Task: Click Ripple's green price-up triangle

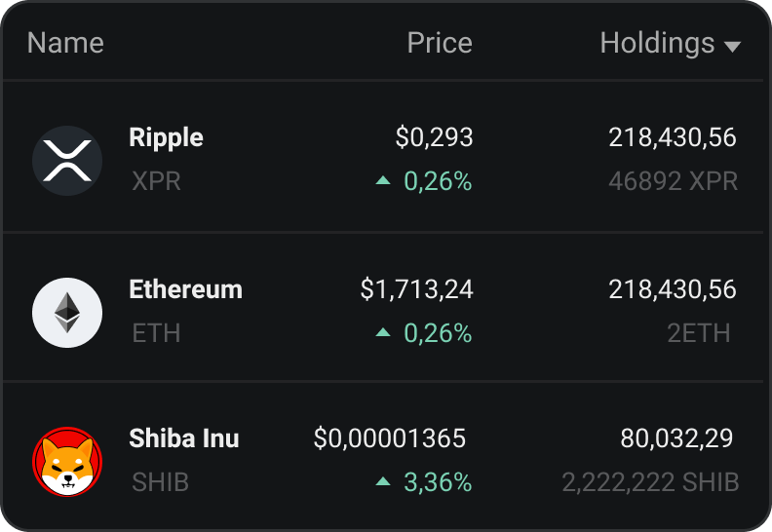Action: tap(383, 180)
